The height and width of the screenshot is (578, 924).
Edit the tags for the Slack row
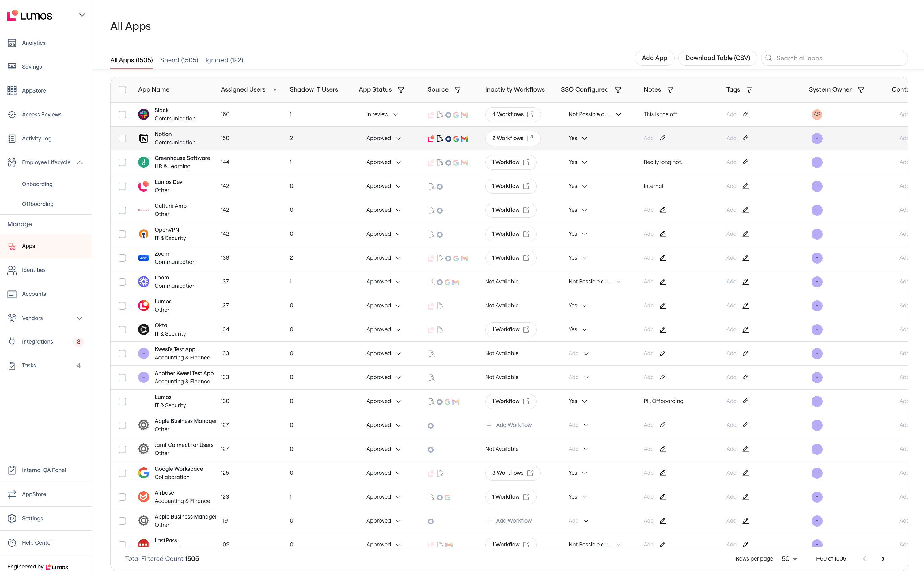point(745,114)
